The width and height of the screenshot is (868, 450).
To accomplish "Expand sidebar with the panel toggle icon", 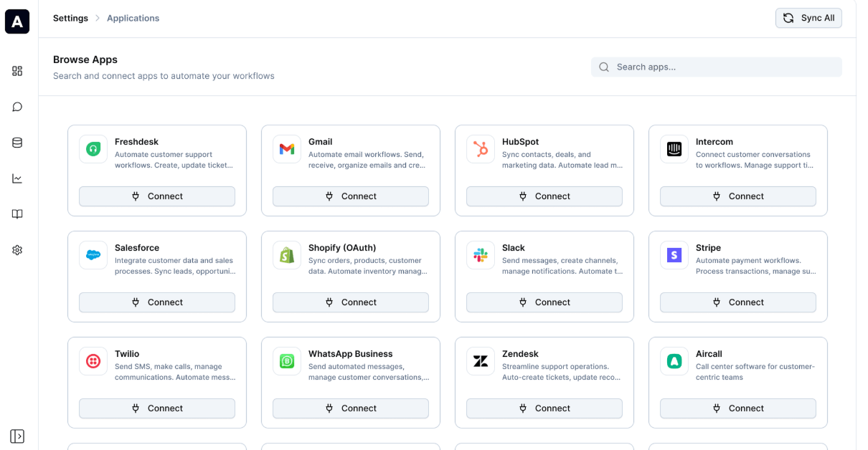I will pyautogui.click(x=17, y=436).
